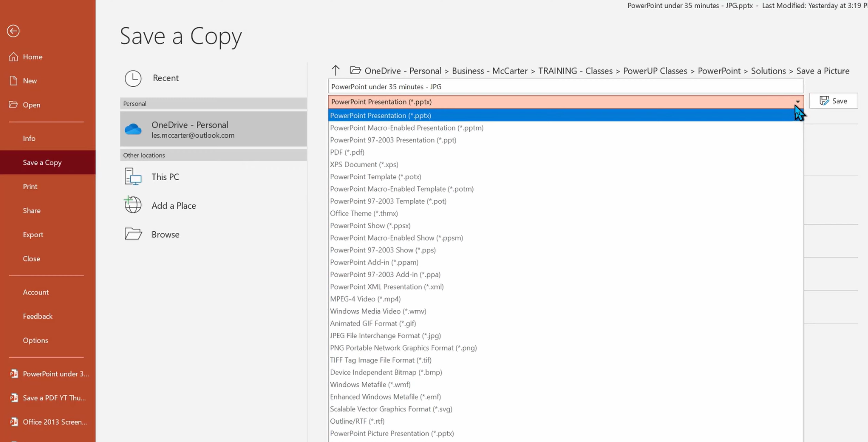Screen dimensions: 868x442
Task: Collapse the file type dropdown arrow
Action: (x=798, y=102)
